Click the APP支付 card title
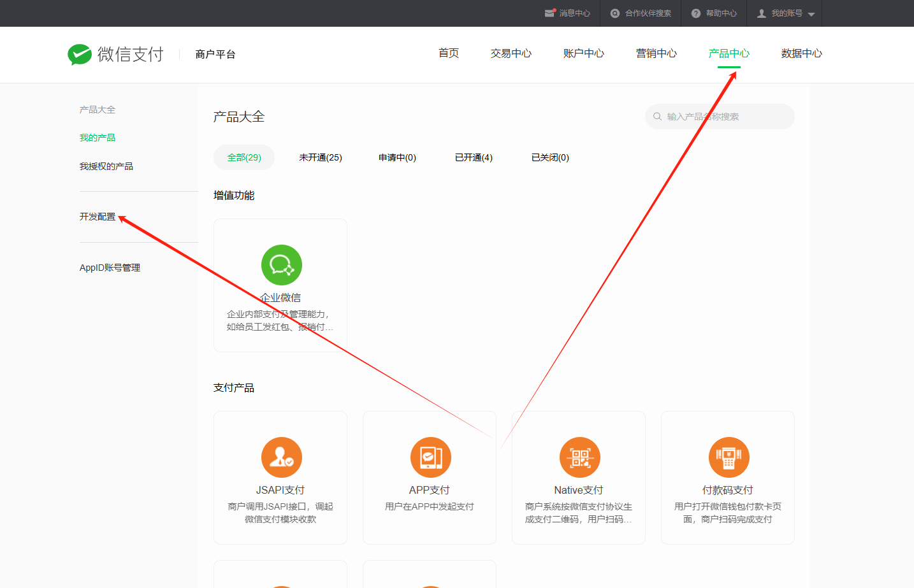Image resolution: width=914 pixels, height=588 pixels. coord(430,490)
